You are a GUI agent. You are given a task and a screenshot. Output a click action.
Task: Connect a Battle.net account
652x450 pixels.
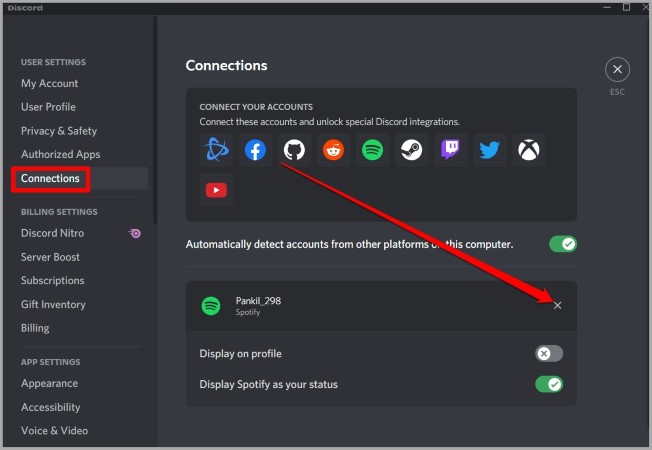(x=216, y=150)
